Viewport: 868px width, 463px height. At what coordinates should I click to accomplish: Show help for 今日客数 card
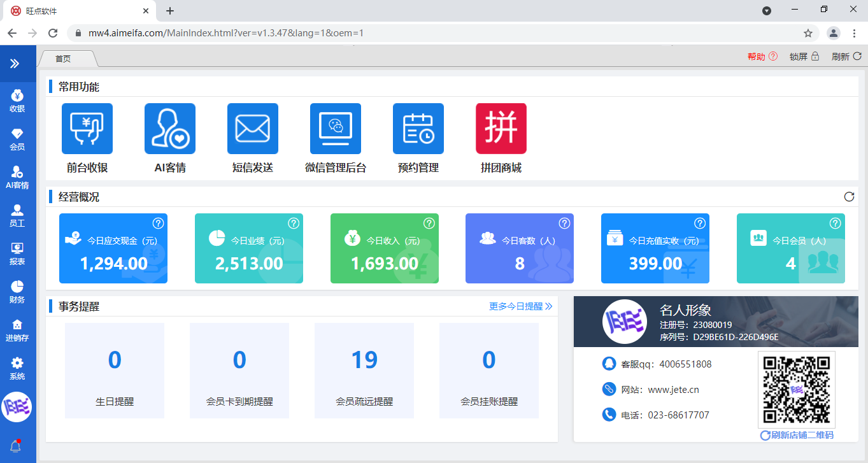[564, 223]
